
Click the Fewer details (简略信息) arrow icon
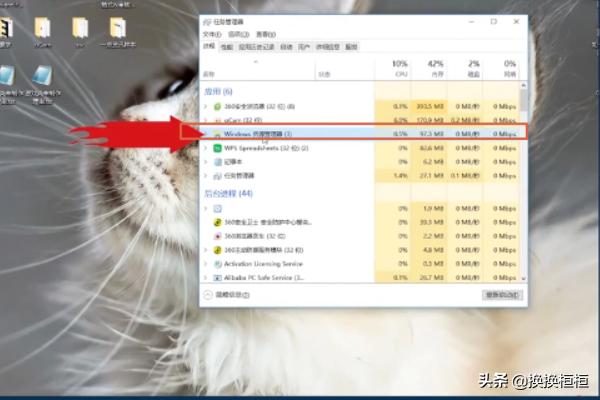click(x=208, y=294)
